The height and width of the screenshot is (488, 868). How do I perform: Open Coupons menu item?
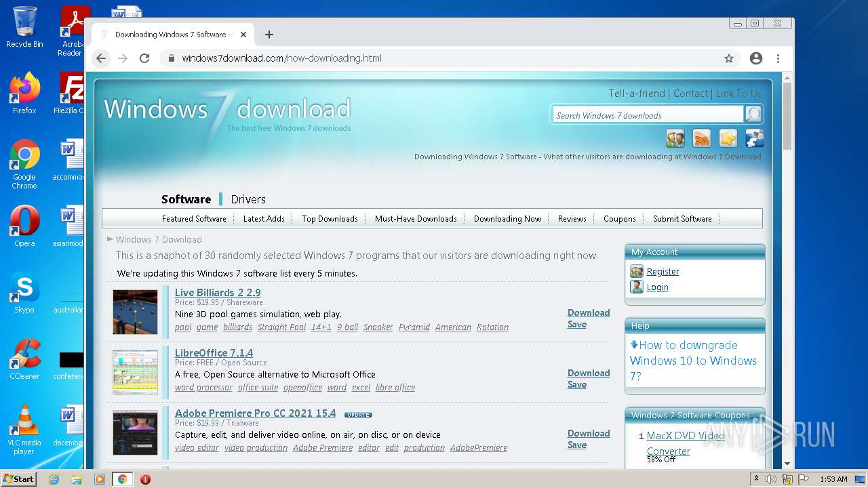click(620, 219)
